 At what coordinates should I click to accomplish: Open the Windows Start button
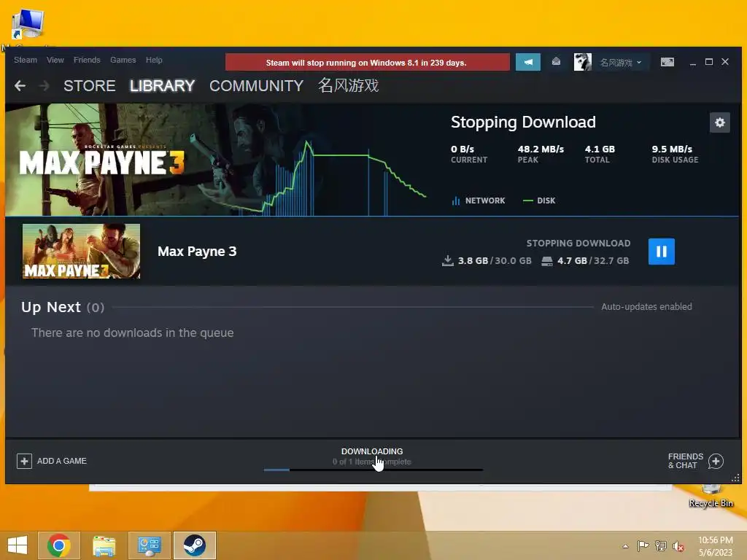point(18,545)
